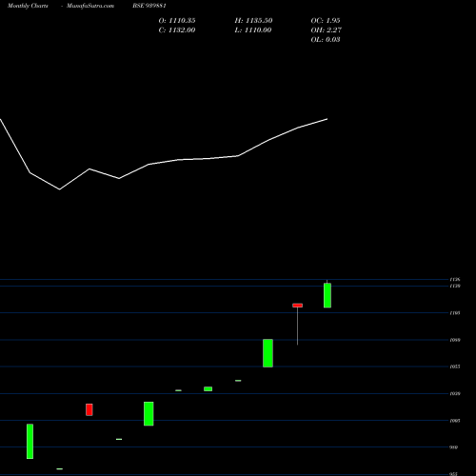Image resolution: width=476 pixels, height=476 pixels.
Task: Click the "OC: 1.95" percentage text
Action: (x=326, y=21)
